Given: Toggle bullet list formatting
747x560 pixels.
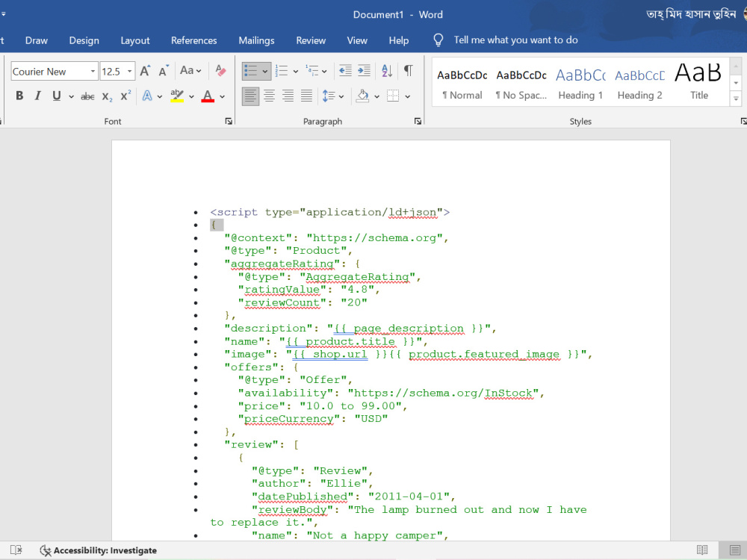Looking at the screenshot, I should coord(250,71).
